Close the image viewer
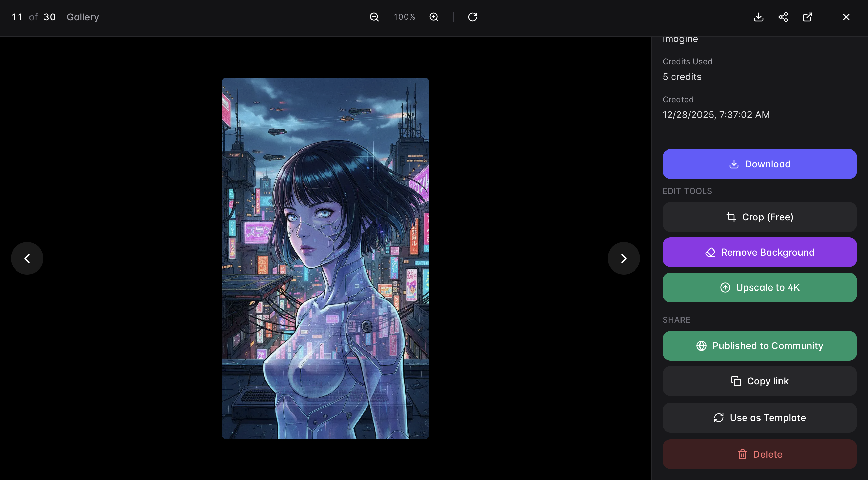The image size is (868, 480). (846, 17)
